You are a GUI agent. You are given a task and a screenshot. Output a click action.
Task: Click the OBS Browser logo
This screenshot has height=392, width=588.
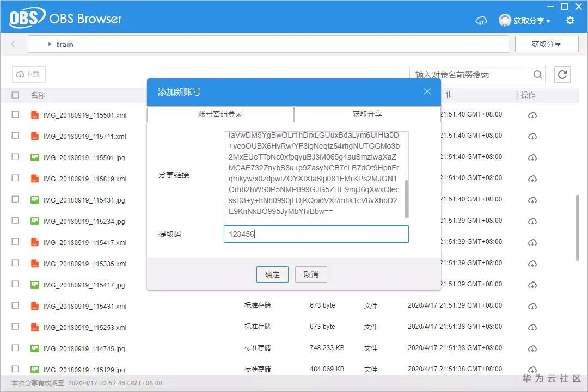coord(65,18)
